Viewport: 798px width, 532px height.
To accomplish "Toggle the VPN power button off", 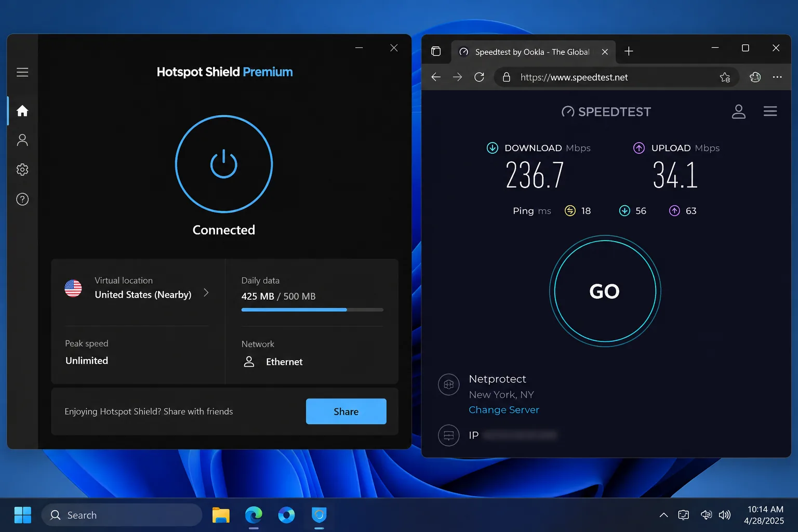I will click(x=224, y=164).
